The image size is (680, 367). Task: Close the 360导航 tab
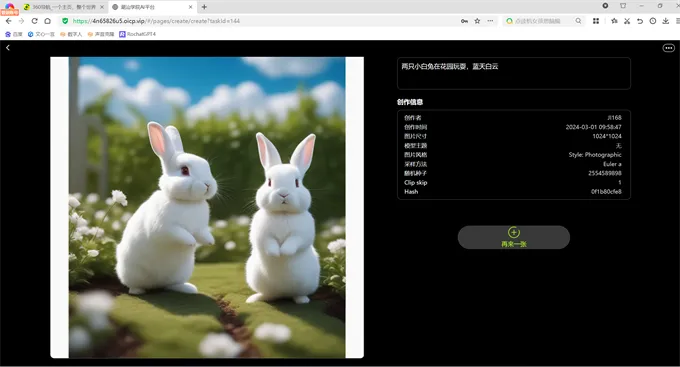(x=102, y=7)
